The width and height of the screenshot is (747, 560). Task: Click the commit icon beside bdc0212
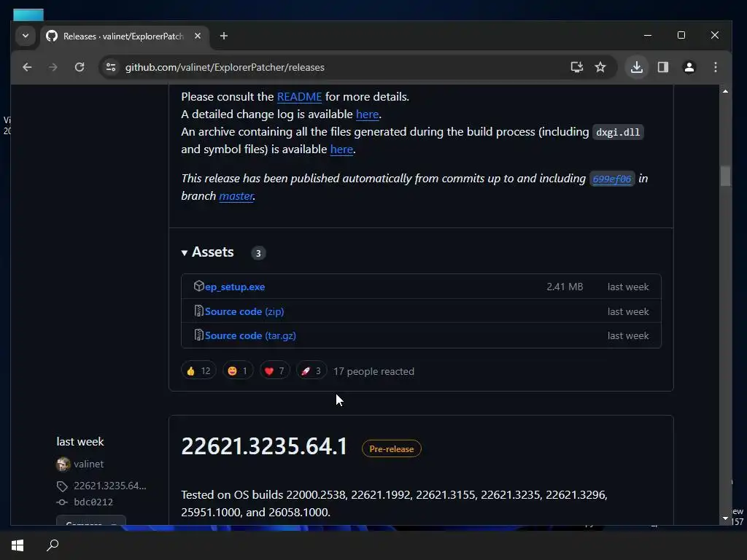coord(63,502)
